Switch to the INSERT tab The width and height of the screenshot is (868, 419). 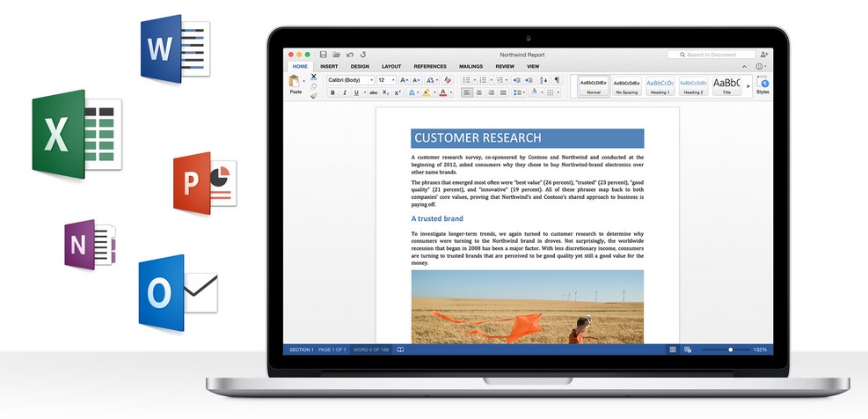point(329,67)
